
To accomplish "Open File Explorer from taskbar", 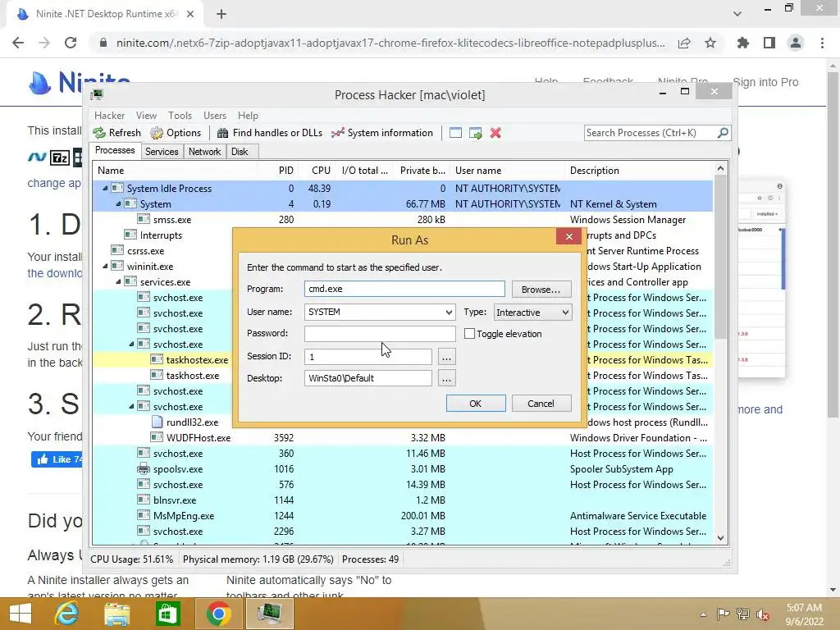I will (x=116, y=614).
